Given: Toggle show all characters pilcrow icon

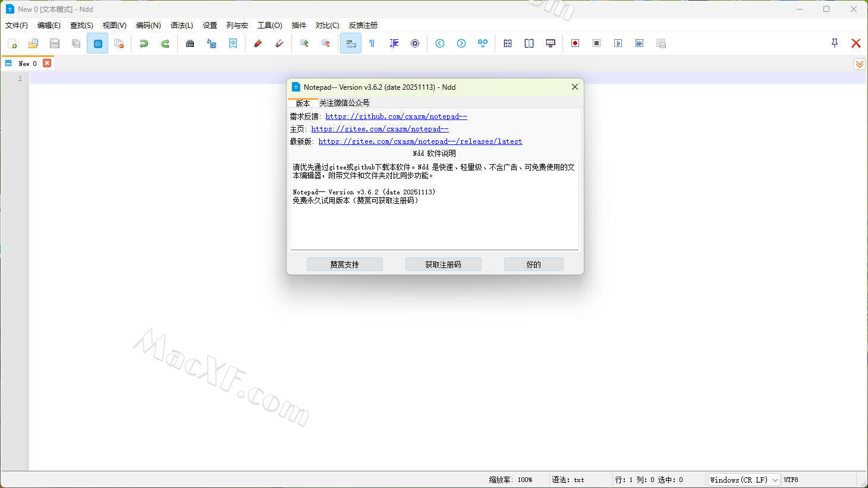Looking at the screenshot, I should pos(372,43).
